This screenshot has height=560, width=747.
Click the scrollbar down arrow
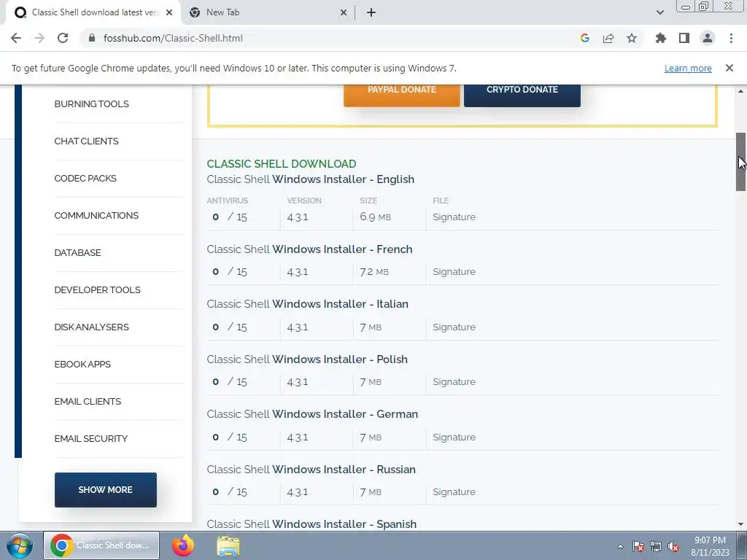(x=740, y=524)
